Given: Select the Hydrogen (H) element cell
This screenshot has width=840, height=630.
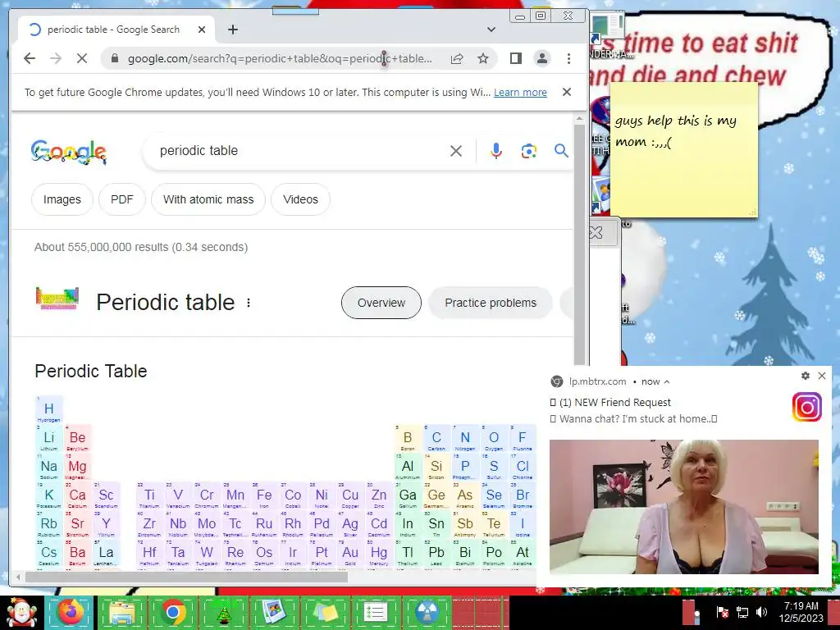Looking at the screenshot, I should pyautogui.click(x=48, y=409).
